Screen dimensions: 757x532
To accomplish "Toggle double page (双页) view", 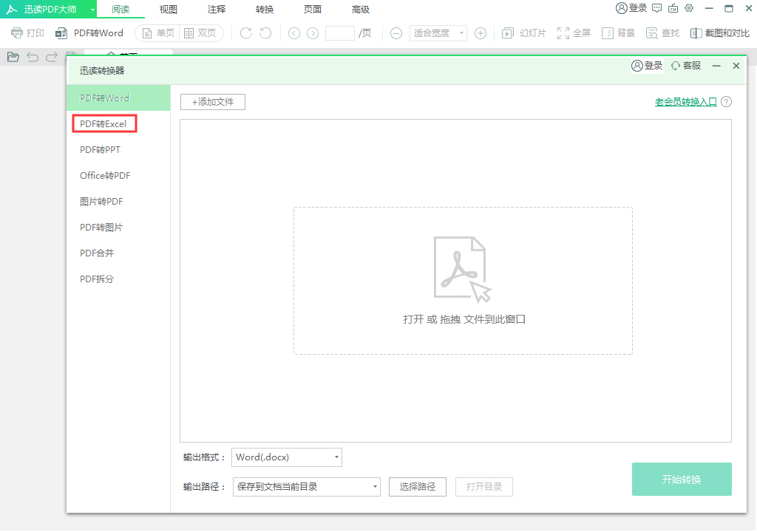I will click(198, 33).
